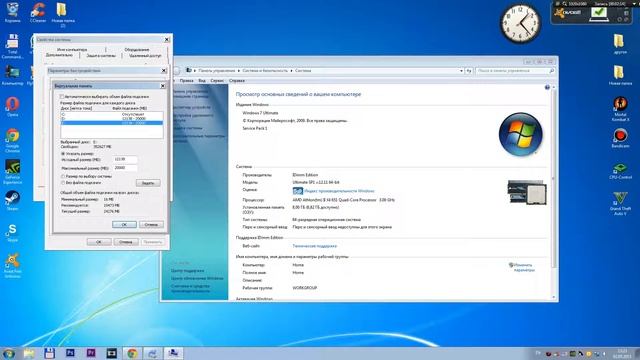Select the Указать размер radio button

[63, 153]
